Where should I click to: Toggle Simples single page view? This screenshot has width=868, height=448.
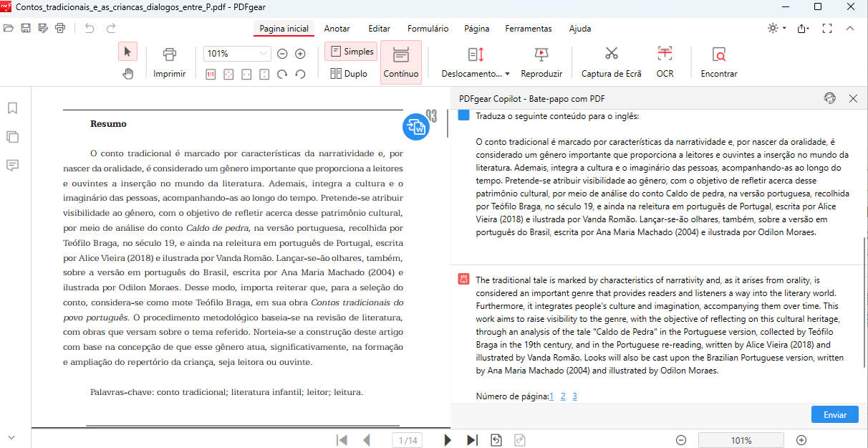352,52
